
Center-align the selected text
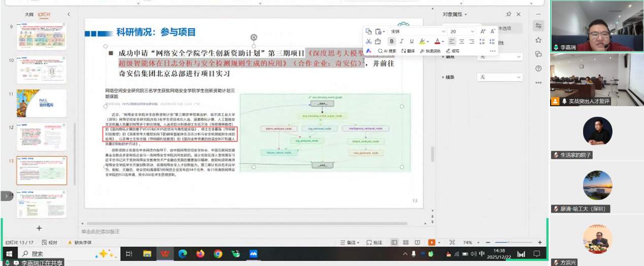point(462,41)
